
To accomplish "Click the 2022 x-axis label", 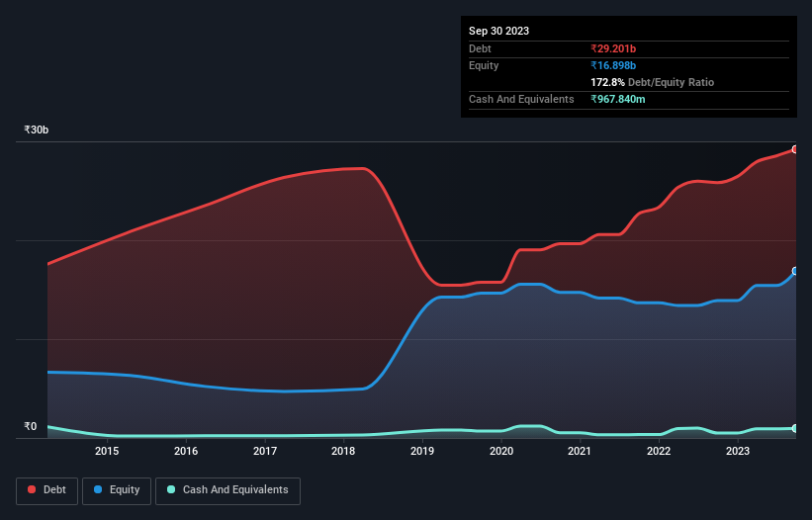I will [659, 451].
